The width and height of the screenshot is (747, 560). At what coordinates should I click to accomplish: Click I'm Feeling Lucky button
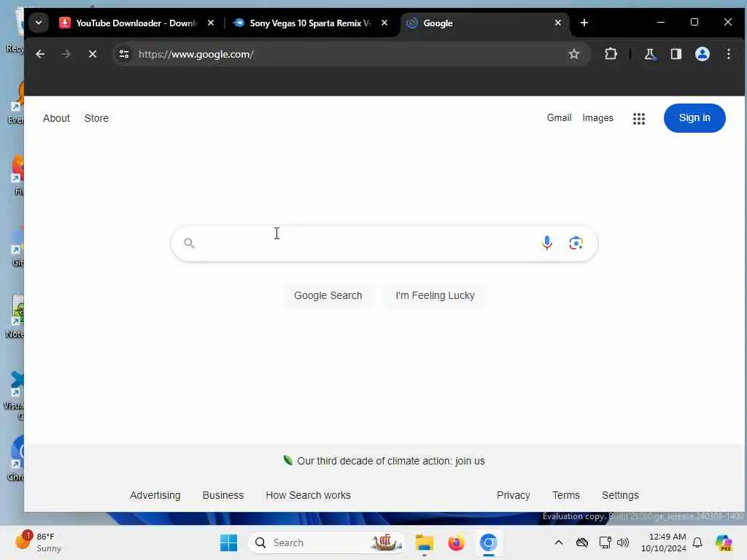click(x=435, y=295)
